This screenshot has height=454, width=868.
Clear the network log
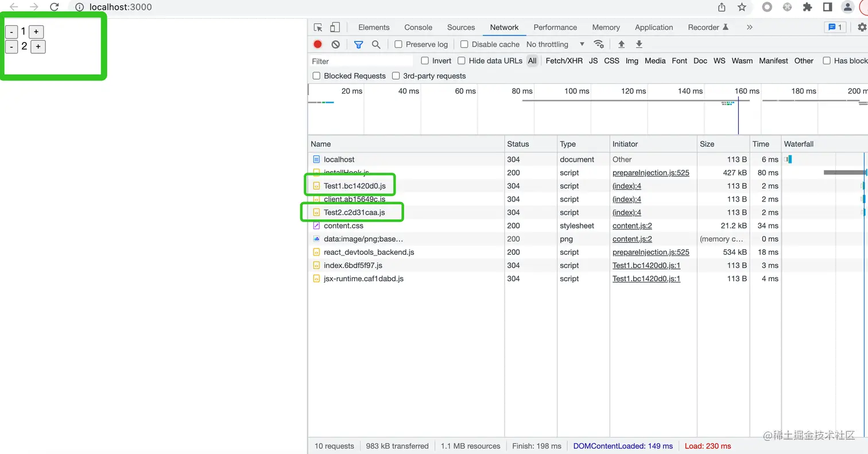point(336,44)
